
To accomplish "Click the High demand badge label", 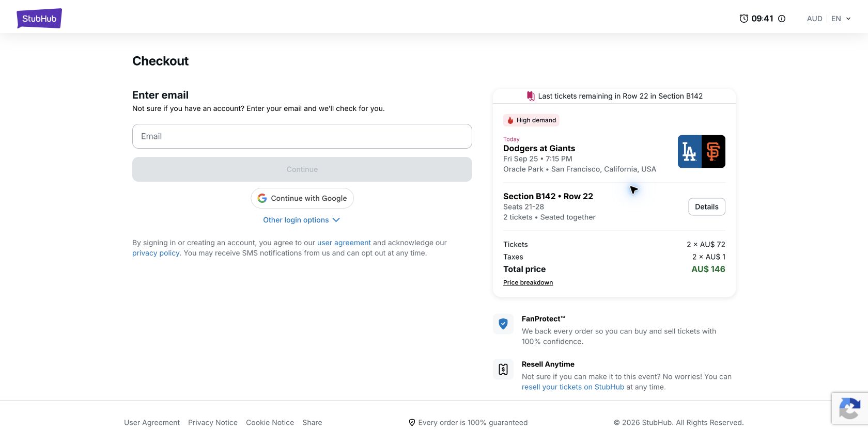I will coord(536,120).
